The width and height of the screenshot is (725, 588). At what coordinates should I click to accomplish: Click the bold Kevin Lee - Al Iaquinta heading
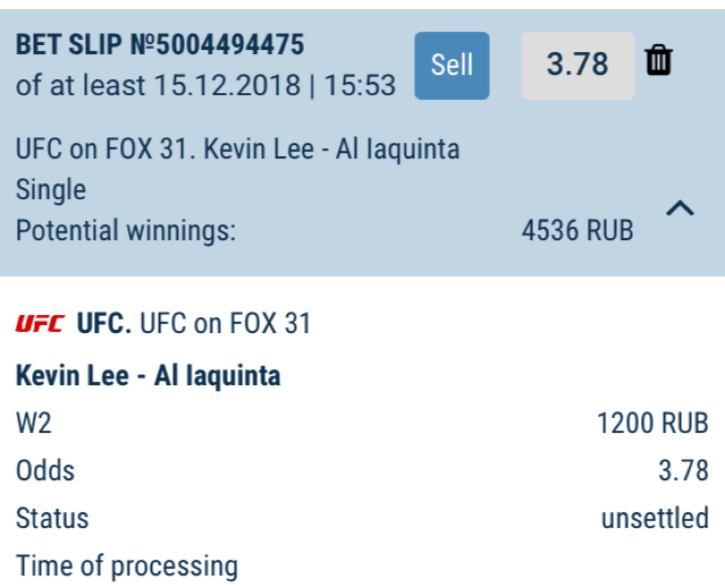coord(148,375)
